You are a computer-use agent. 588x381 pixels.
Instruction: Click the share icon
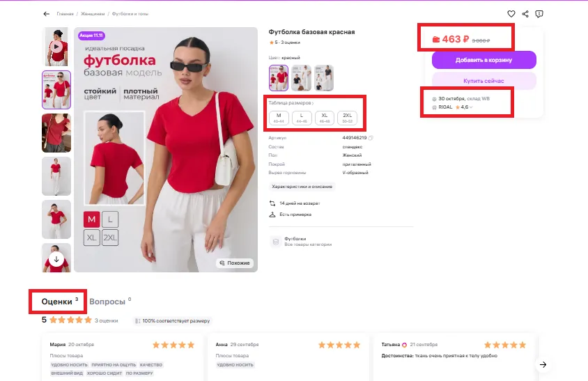(x=525, y=14)
